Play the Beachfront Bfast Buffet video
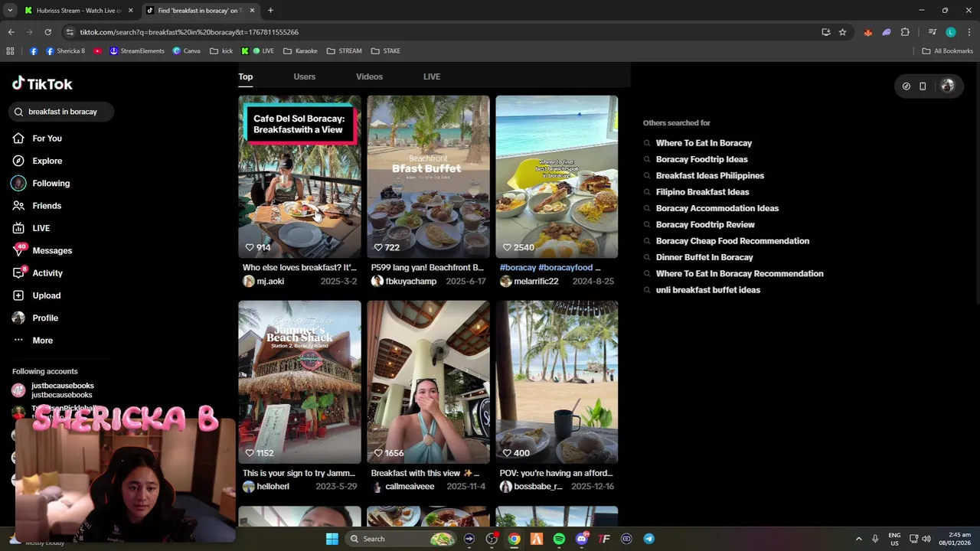 pos(428,177)
